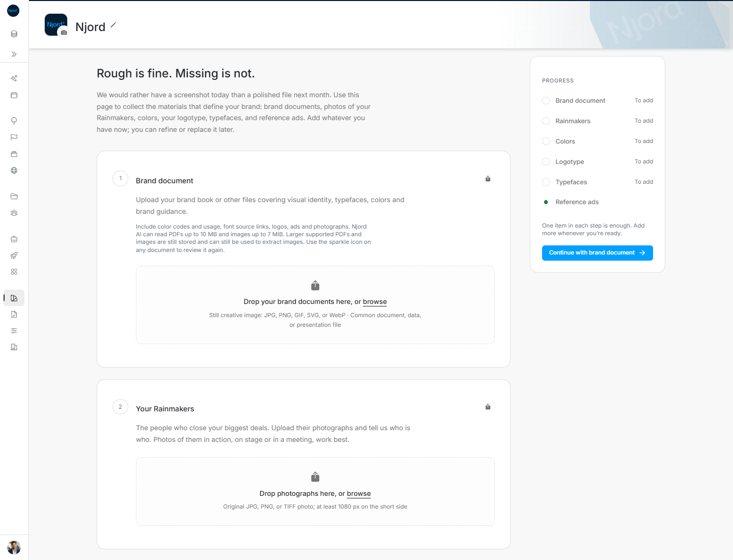Click the Njord workspace logo at sidebar top
Screen dimensions: 733x560
point(13,11)
